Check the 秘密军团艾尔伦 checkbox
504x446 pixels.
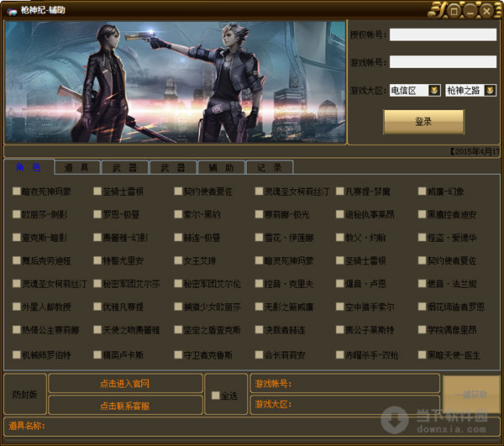point(178,283)
